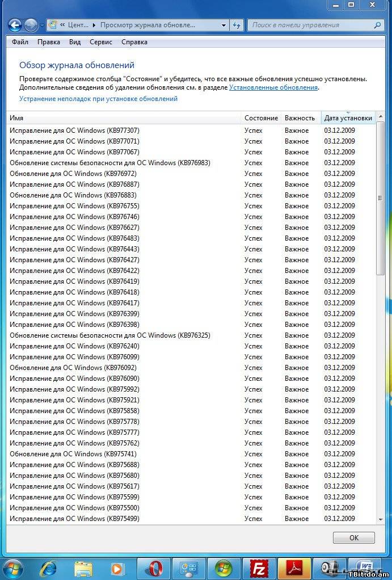Viewport: 392px width, 580px height.
Task: Expand the address bar history dropdown
Action: [224, 25]
